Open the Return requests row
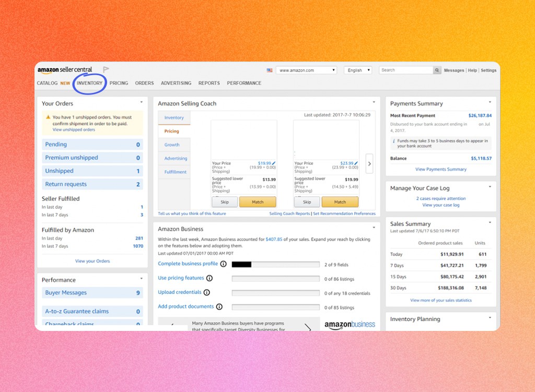The image size is (535, 392). pos(92,184)
